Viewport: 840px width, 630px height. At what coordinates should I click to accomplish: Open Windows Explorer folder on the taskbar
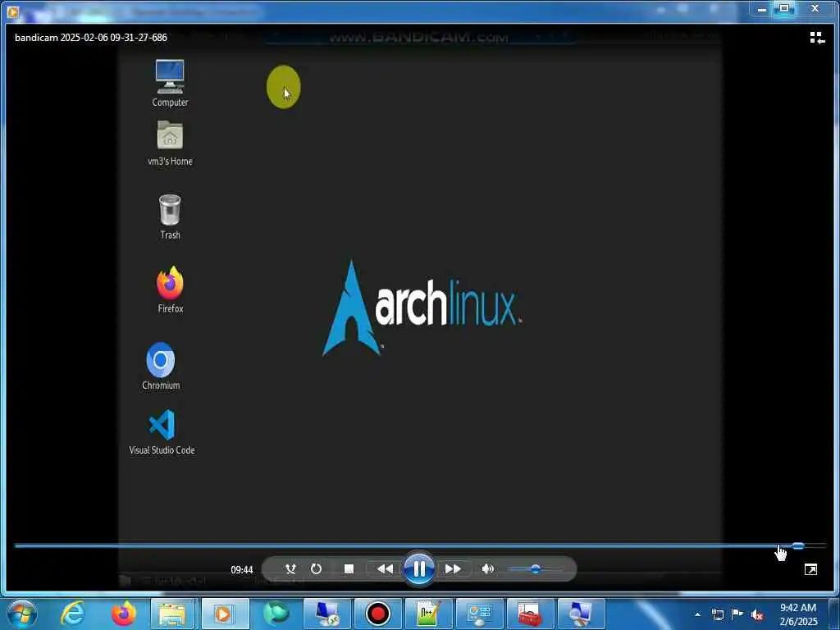coord(172,614)
